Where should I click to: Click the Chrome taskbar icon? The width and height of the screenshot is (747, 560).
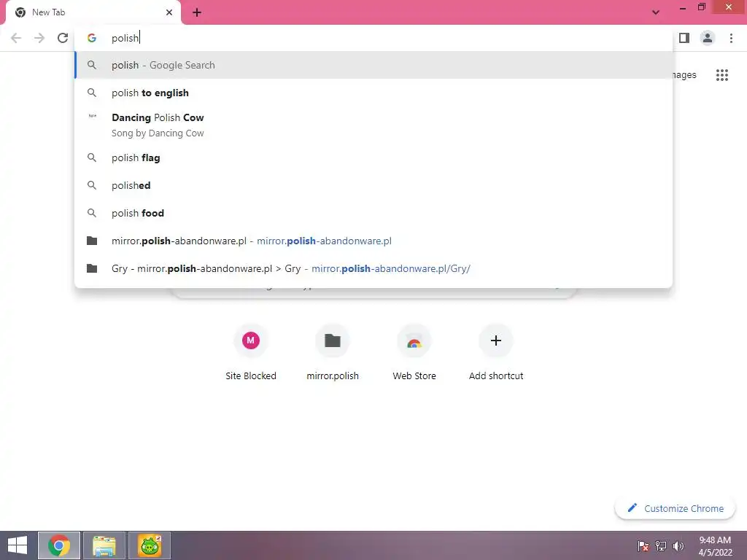click(x=59, y=545)
